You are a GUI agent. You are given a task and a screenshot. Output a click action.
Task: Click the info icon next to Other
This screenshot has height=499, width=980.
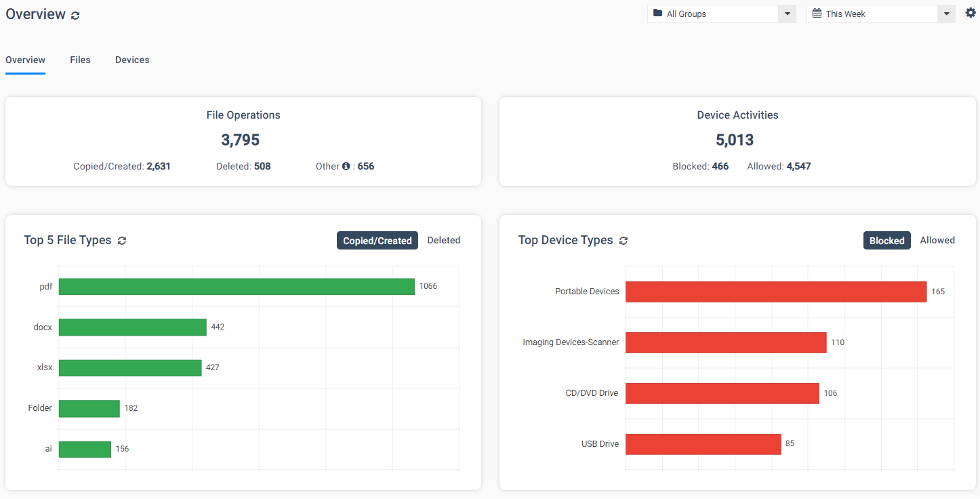pos(346,166)
